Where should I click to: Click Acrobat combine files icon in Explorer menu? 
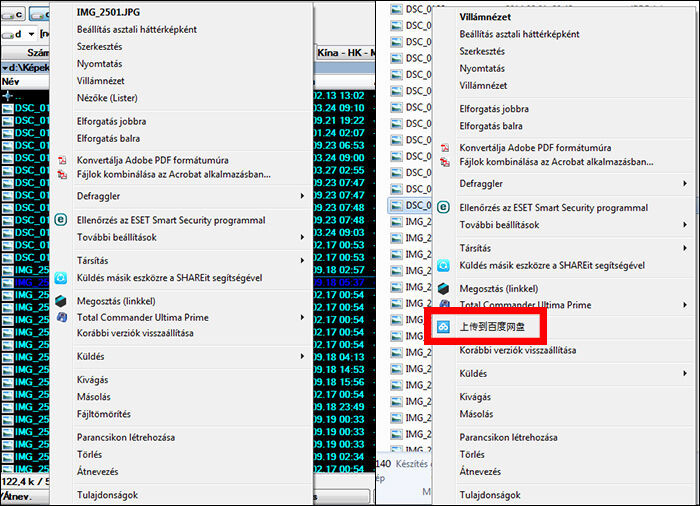coord(445,162)
